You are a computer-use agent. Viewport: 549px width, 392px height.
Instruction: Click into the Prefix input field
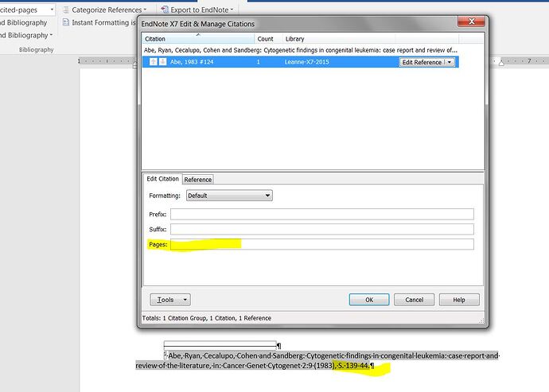pos(321,214)
